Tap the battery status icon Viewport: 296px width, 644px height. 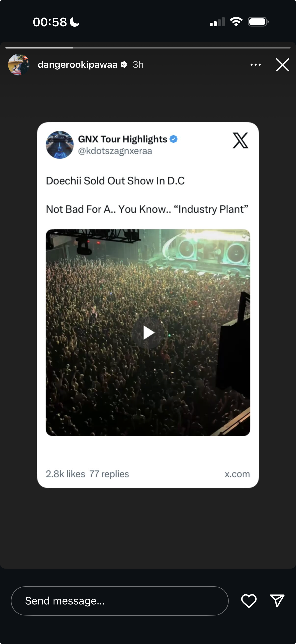point(258,22)
